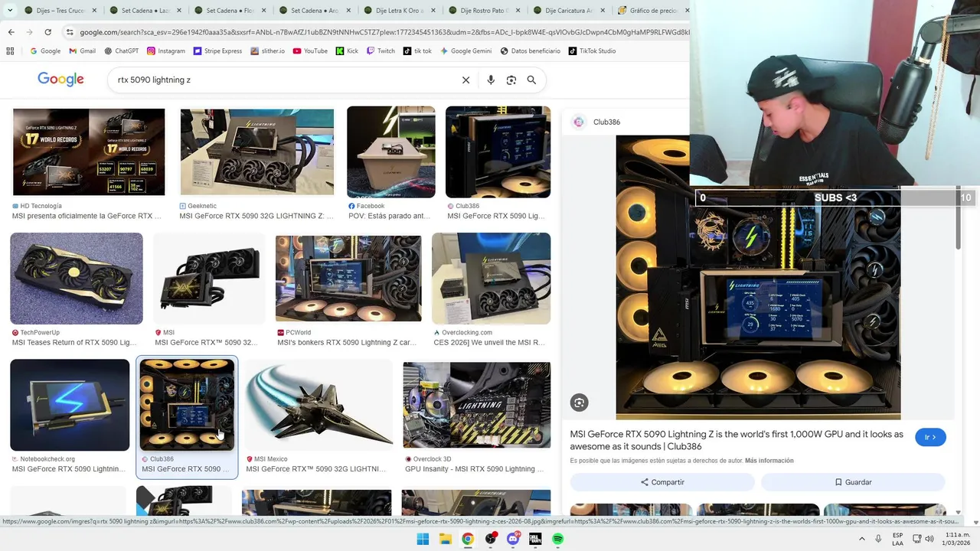Open the ESP LAA language selector
The height and width of the screenshot is (551, 980).
click(898, 539)
